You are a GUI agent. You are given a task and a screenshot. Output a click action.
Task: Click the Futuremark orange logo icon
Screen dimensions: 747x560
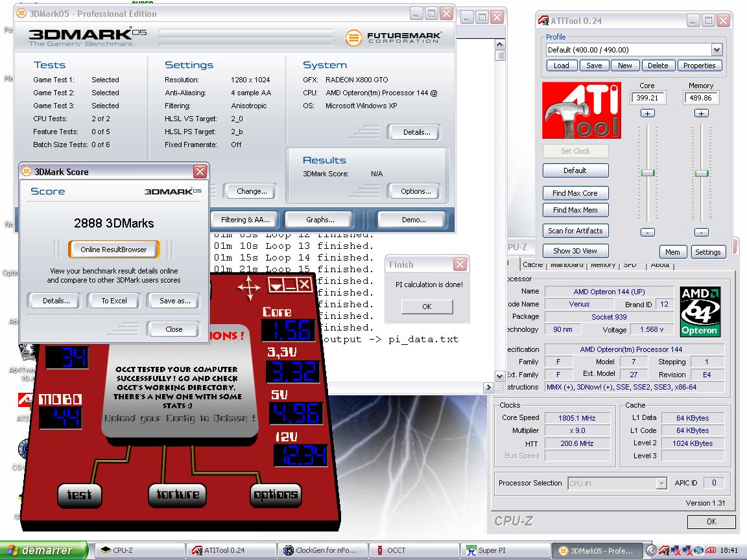coord(353,38)
